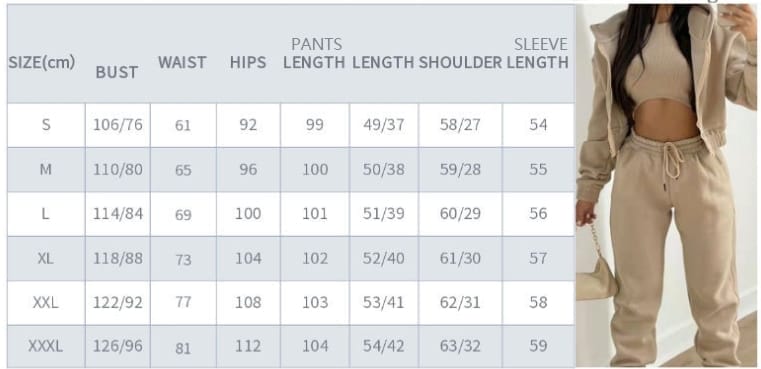Viewport: 761px width, 369px height.
Task: Select bust value 106/76
Action: pos(118,125)
